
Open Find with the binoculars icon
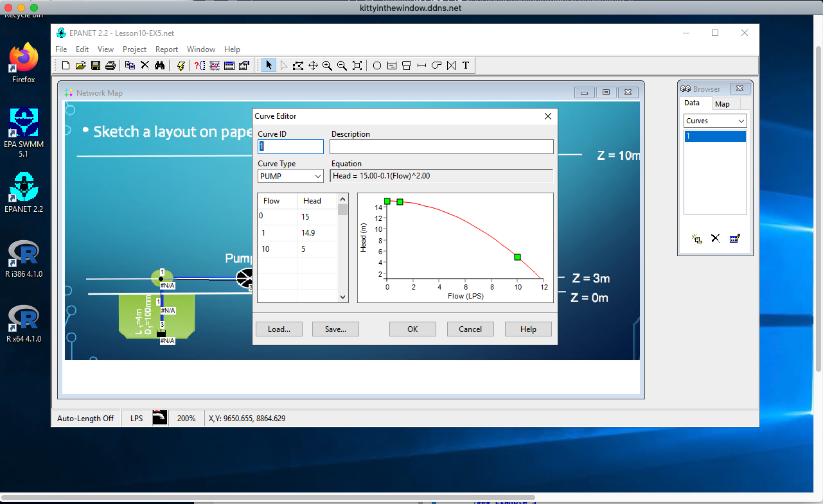(x=160, y=65)
